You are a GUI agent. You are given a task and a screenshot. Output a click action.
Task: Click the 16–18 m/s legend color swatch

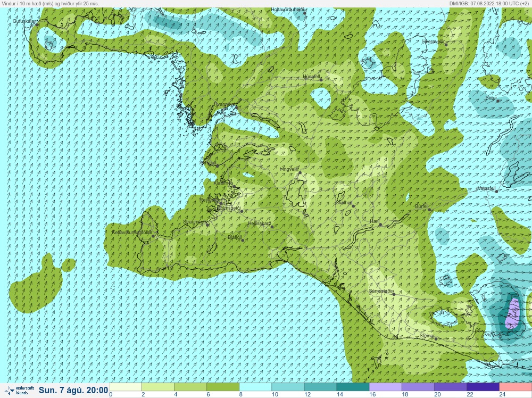(x=385, y=387)
